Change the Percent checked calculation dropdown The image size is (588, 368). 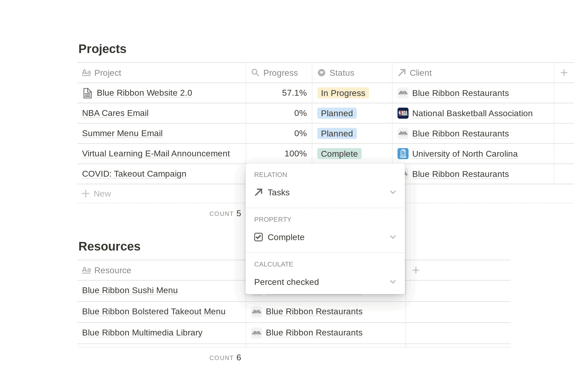pyautogui.click(x=393, y=282)
